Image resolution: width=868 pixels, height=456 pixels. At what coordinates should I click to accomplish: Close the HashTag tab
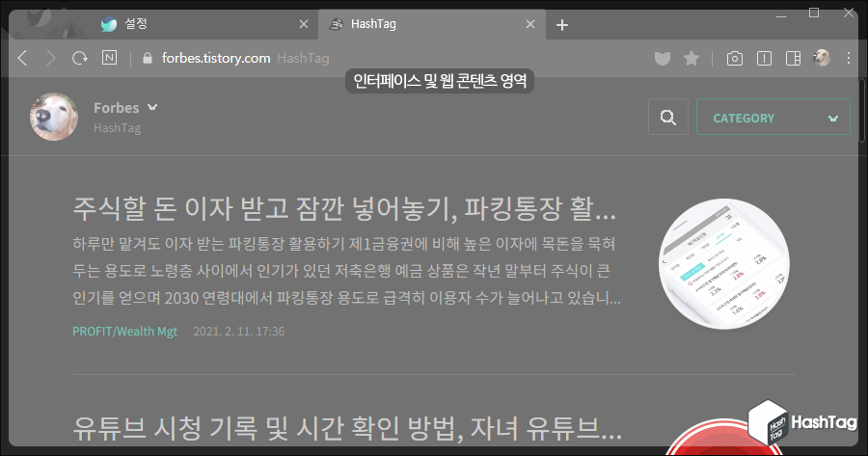point(530,24)
